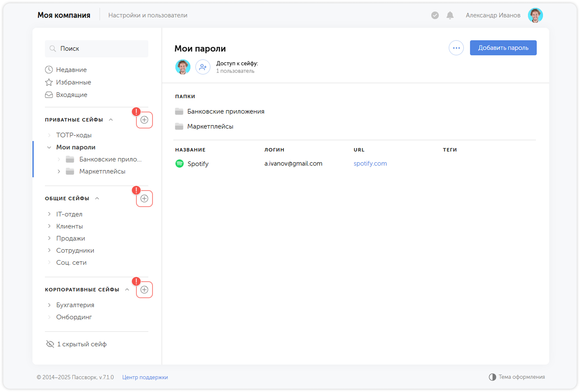Expand the Продажи safe chevron
The width and height of the screenshot is (580, 392).
49,238
